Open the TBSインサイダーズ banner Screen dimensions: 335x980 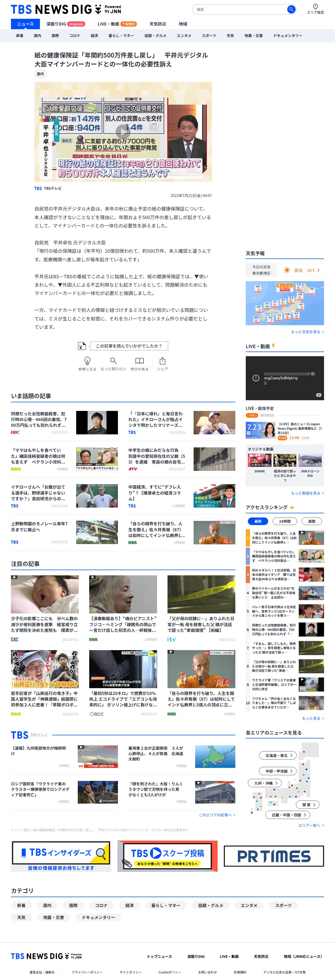(x=61, y=856)
